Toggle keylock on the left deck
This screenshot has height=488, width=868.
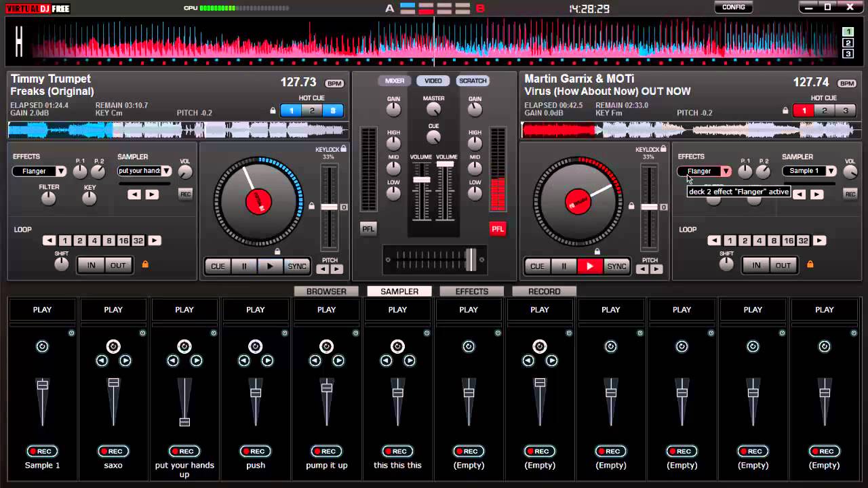[x=344, y=148]
